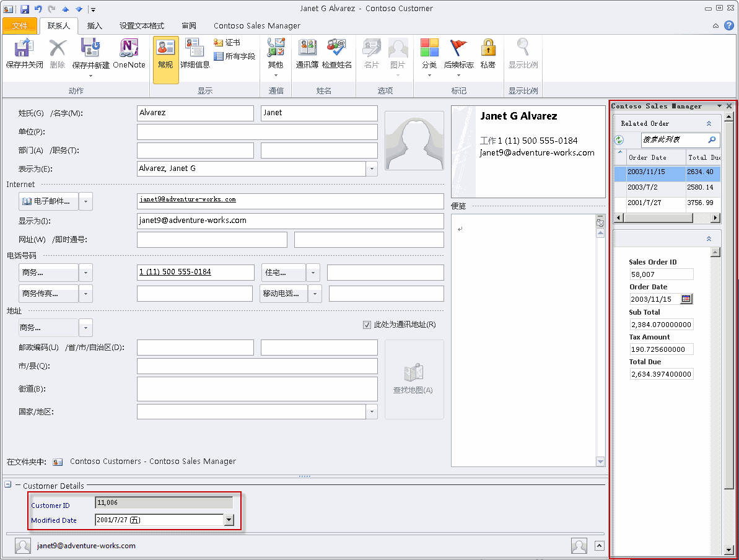This screenshot has width=739, height=560.
Task: Open the contact in OneNote
Action: point(129,56)
